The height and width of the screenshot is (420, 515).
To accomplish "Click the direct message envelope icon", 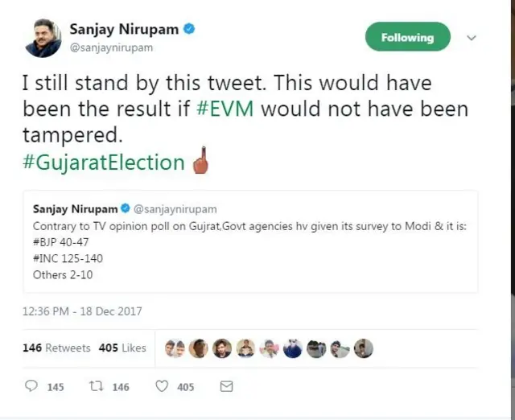I will [x=226, y=386].
